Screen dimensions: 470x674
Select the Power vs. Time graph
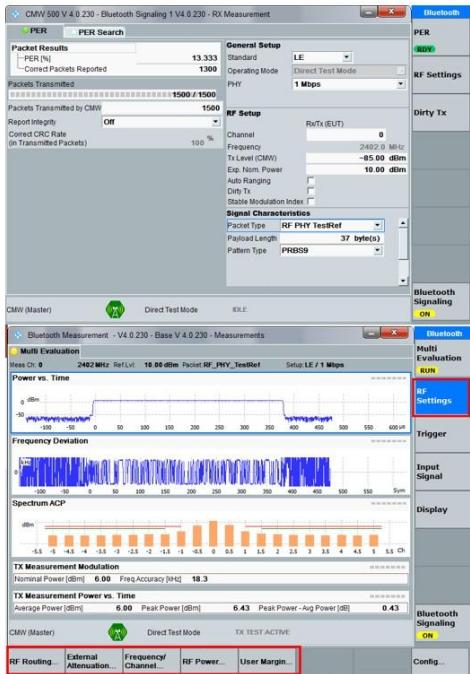210,403
